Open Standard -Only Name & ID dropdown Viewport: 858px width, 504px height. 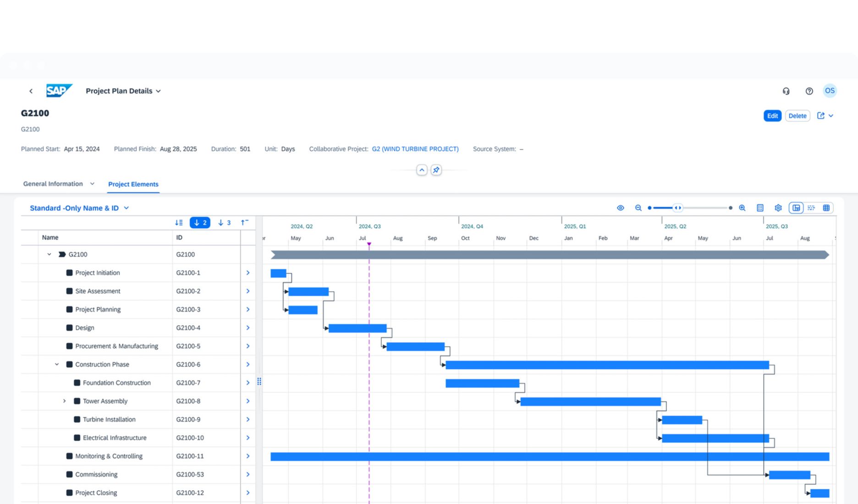79,208
